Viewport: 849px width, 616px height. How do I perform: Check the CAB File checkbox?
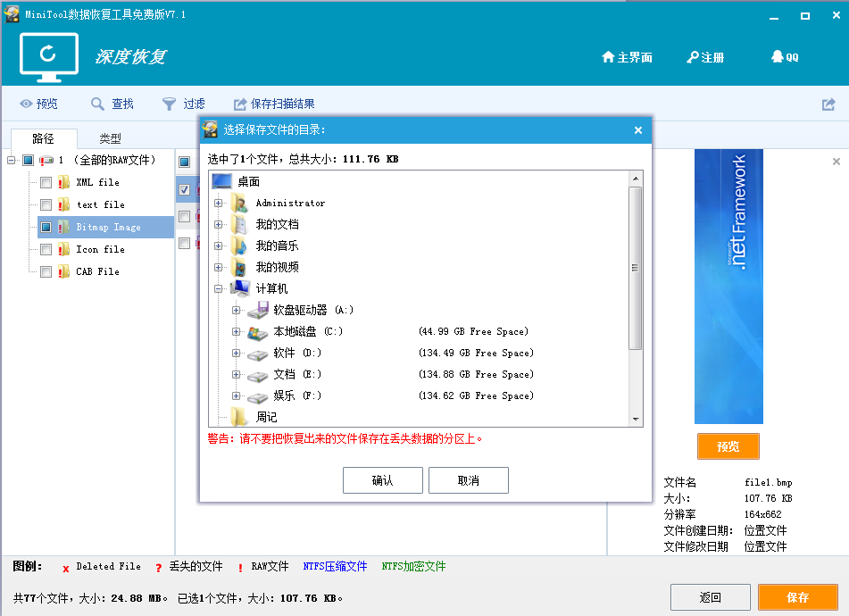tap(46, 271)
